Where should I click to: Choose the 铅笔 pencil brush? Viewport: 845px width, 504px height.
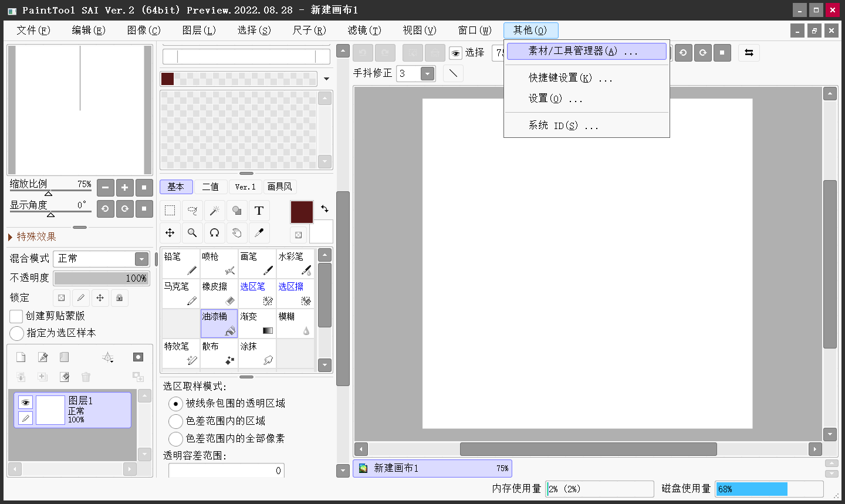(181, 263)
